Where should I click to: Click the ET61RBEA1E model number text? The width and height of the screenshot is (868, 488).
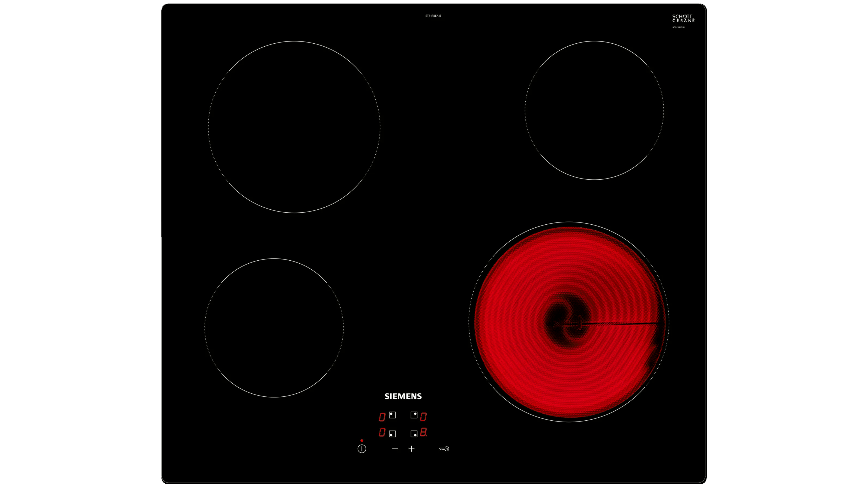click(433, 16)
